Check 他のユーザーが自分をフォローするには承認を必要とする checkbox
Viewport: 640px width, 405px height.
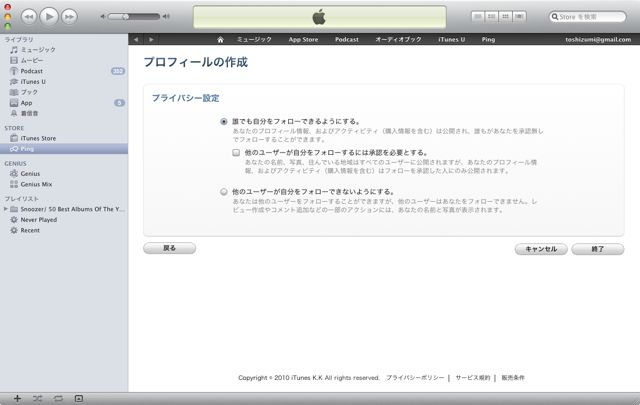[x=236, y=153]
